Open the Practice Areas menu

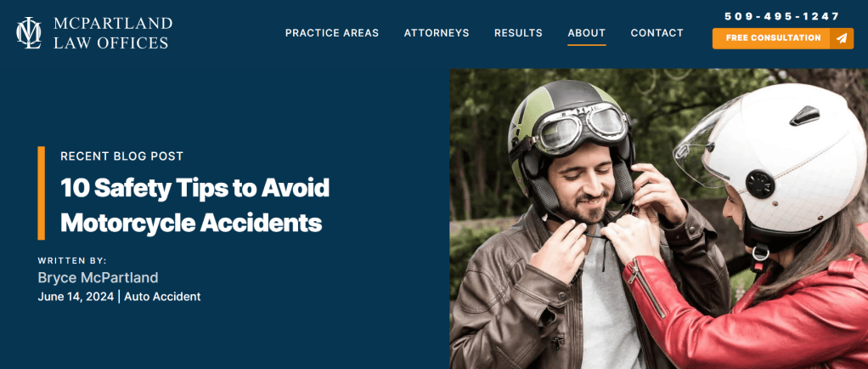click(x=332, y=33)
